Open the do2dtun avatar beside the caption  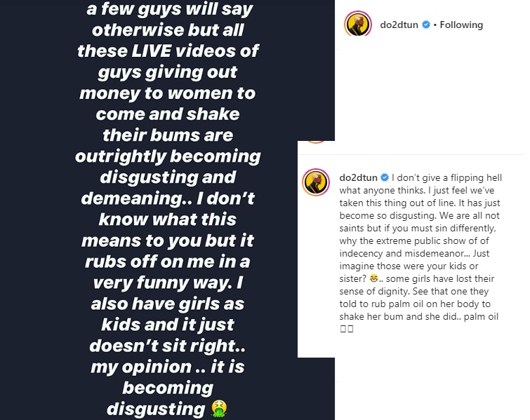pyautogui.click(x=316, y=182)
